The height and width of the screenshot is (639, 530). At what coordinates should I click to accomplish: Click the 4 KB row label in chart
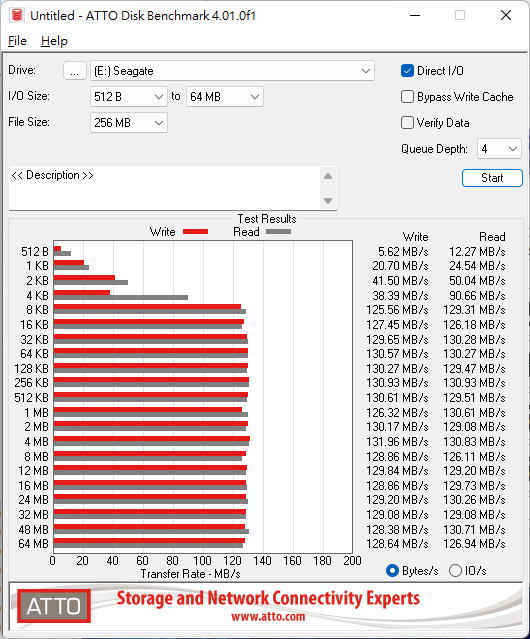tap(37, 295)
